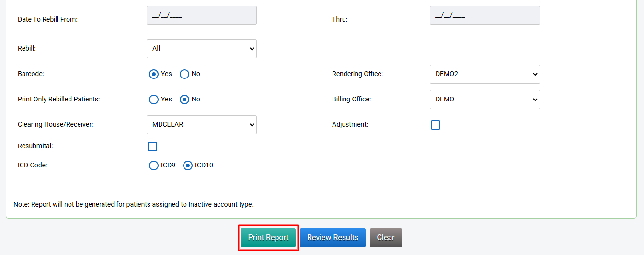The height and width of the screenshot is (255, 644).
Task: Click the Adjustment label text
Action: tap(350, 125)
